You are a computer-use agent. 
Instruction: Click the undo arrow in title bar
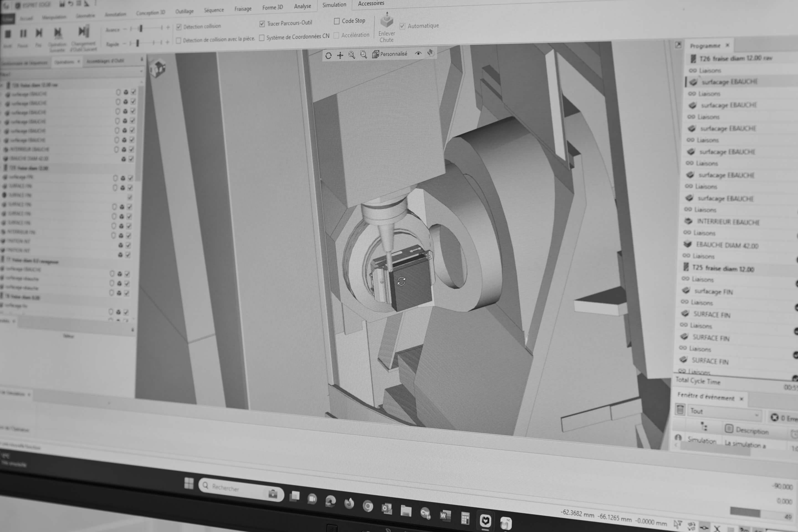click(x=70, y=4)
